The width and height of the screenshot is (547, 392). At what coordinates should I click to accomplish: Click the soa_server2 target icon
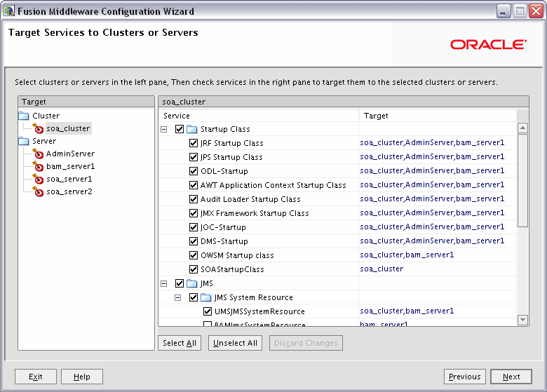(x=38, y=191)
